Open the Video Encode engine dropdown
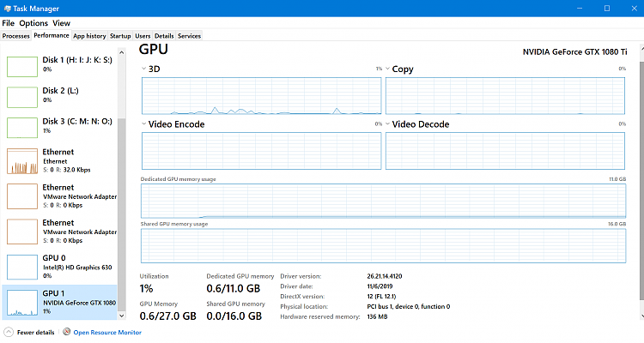Screen dimensions: 644x343 143,124
